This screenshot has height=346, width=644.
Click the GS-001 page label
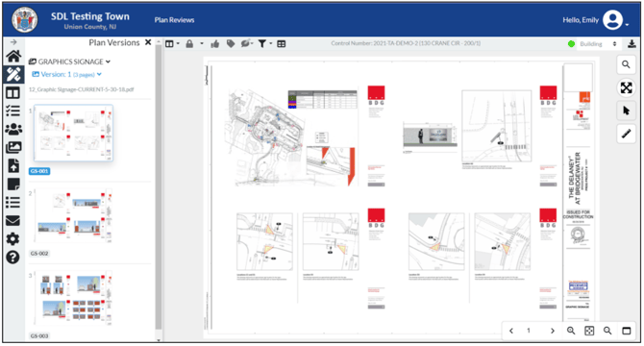tap(39, 171)
